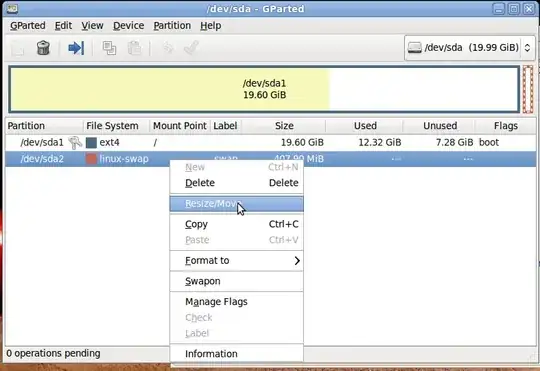
Task: Click the keys icon beside /dev/sda1
Action: click(x=75, y=142)
